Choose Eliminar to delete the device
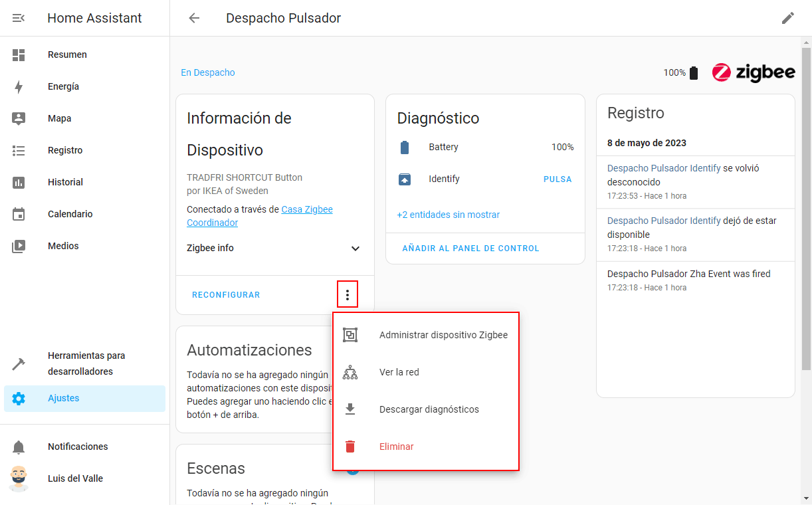Image resolution: width=812 pixels, height=505 pixels. coord(396,447)
